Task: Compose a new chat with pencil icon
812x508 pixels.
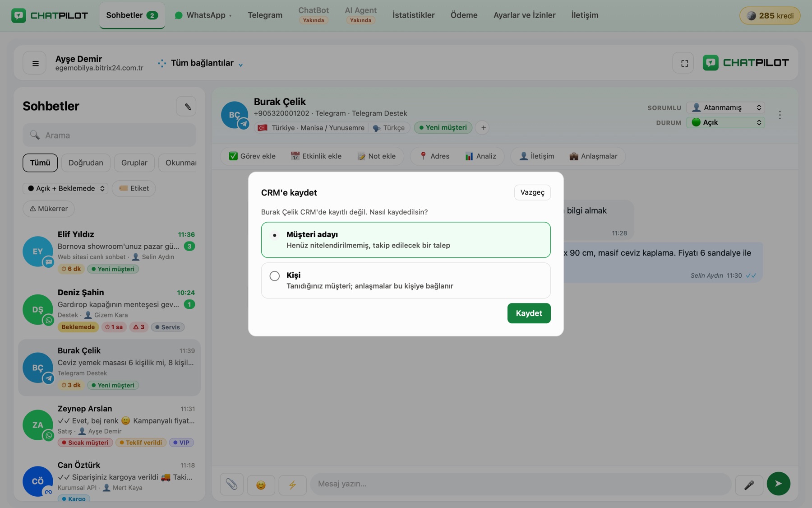Action: pyautogui.click(x=187, y=107)
